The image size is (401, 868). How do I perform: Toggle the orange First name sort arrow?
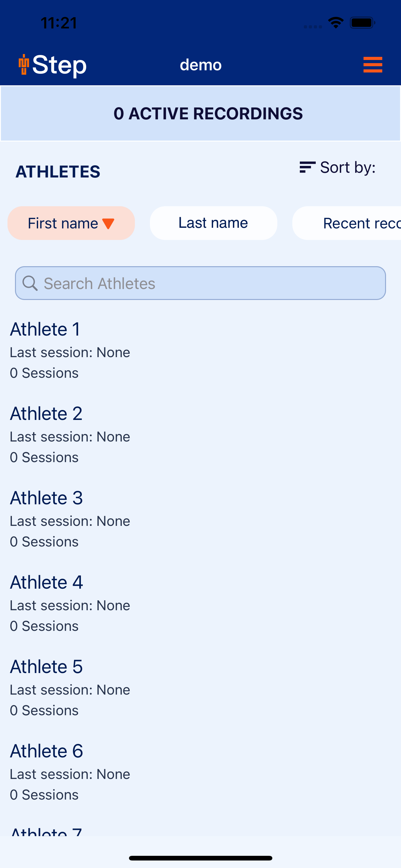tap(108, 223)
